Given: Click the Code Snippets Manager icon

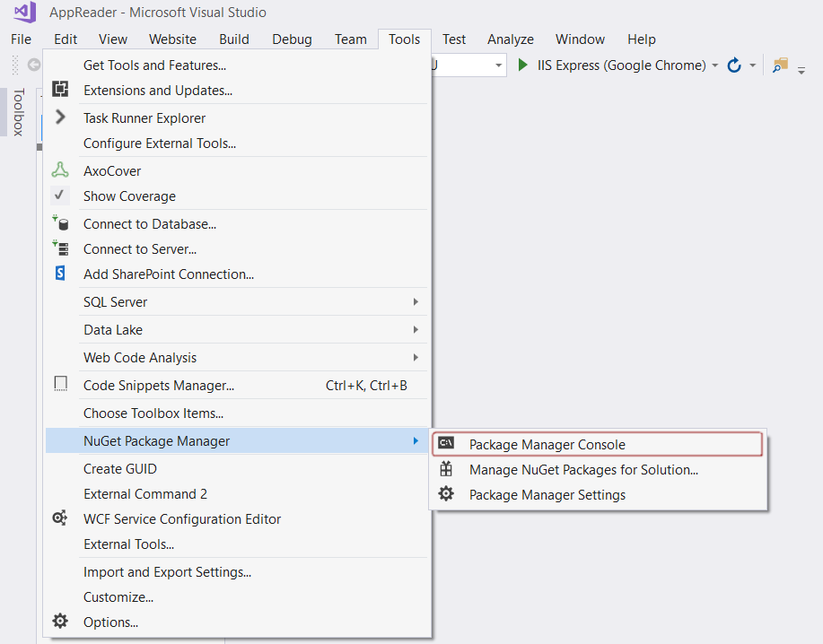Looking at the screenshot, I should (x=60, y=383).
